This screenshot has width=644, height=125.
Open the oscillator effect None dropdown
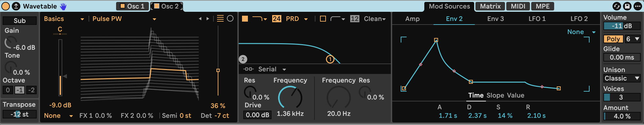click(x=58, y=116)
